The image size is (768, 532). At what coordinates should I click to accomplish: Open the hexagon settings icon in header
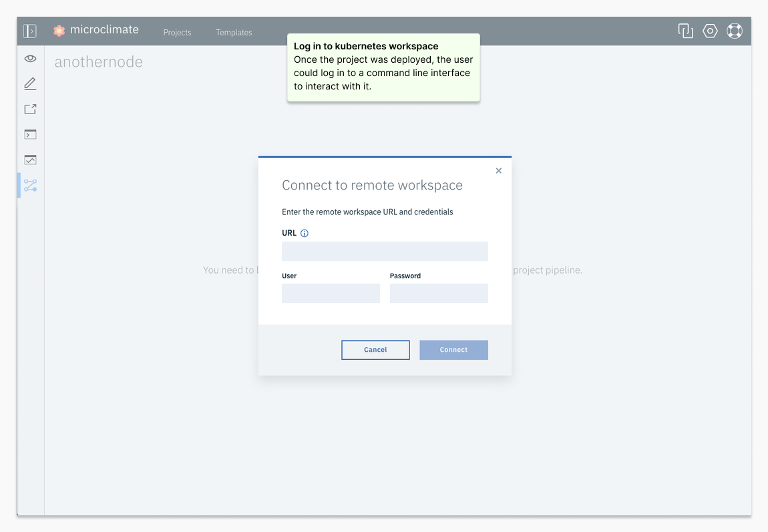coord(710,31)
